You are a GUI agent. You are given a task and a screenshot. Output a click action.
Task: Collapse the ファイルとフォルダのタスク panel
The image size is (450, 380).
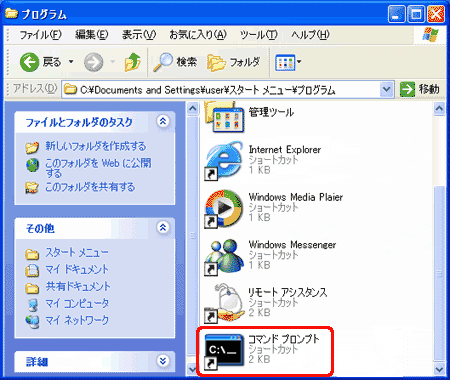(x=163, y=121)
